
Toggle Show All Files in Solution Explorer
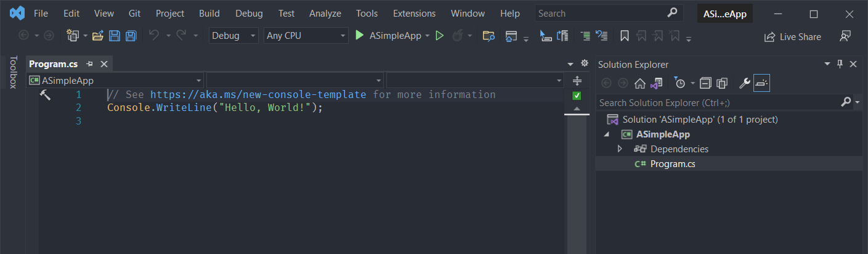(723, 83)
